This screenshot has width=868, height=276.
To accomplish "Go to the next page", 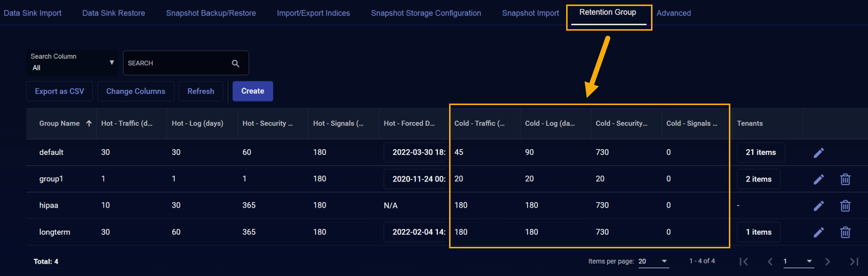I will point(828,261).
